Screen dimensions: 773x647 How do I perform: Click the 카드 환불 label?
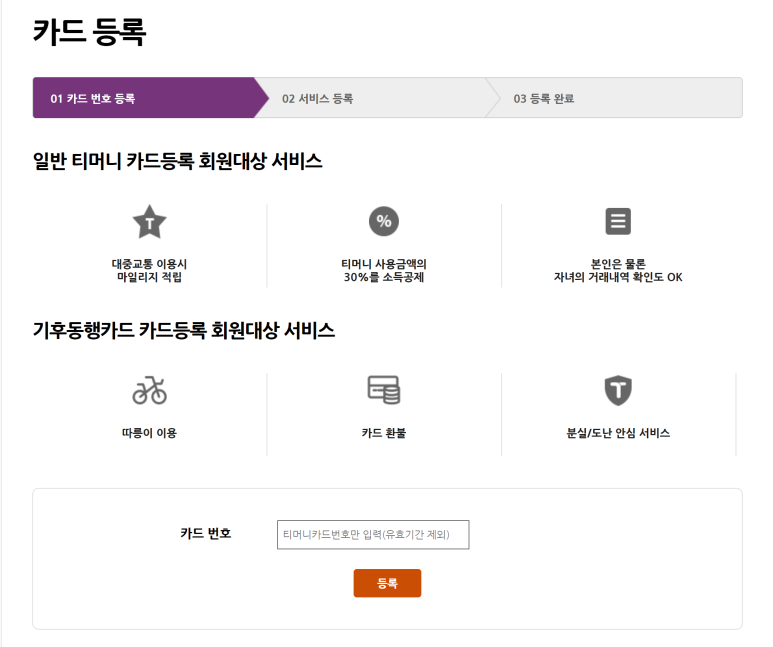(384, 433)
